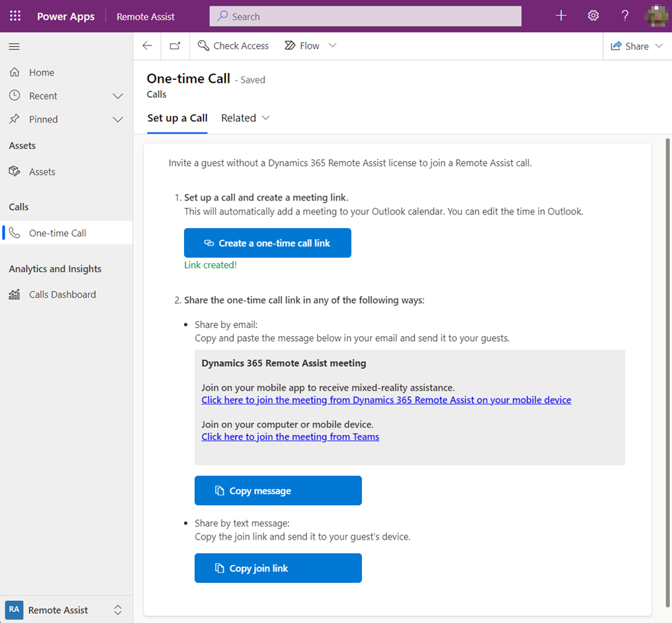672x623 pixels.
Task: Click the Check Access command
Action: 233,46
